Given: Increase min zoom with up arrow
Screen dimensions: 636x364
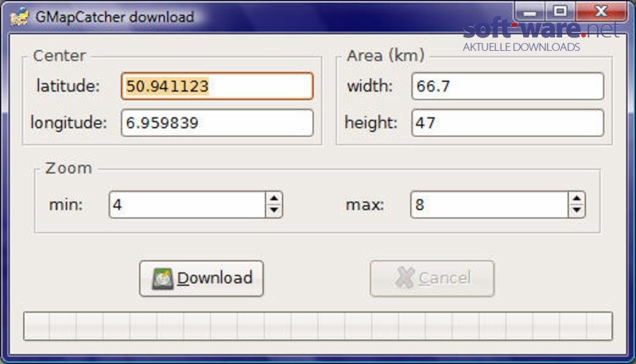Looking at the screenshot, I should click(273, 198).
